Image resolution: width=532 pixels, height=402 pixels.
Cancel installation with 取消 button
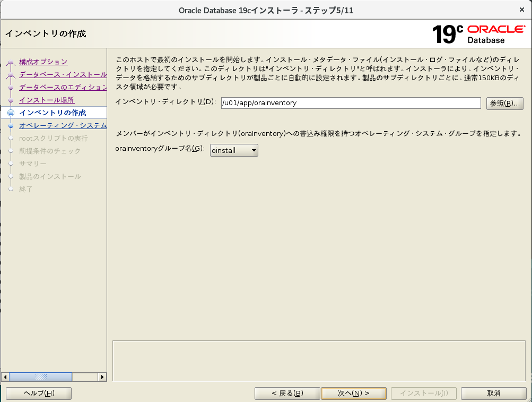click(493, 393)
